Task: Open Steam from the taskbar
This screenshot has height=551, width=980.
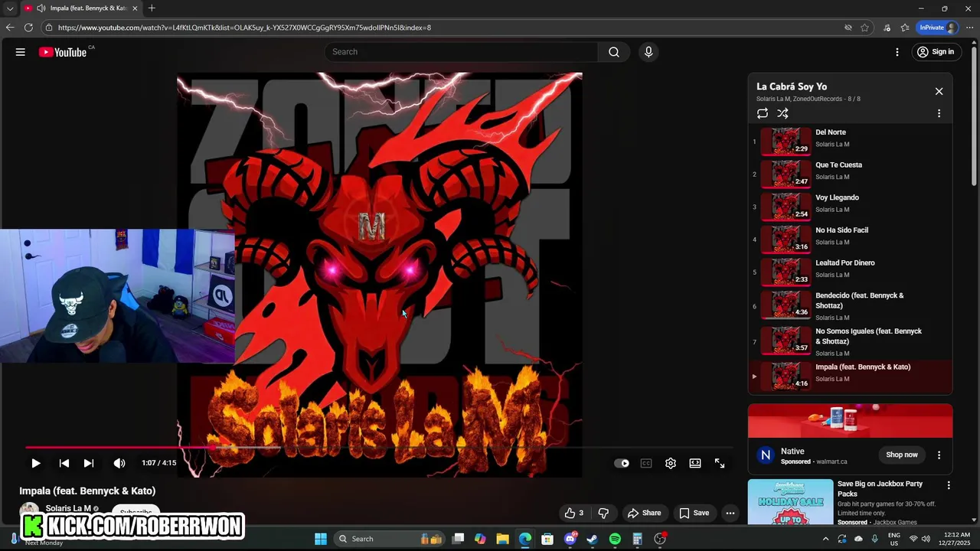Action: pos(592,539)
